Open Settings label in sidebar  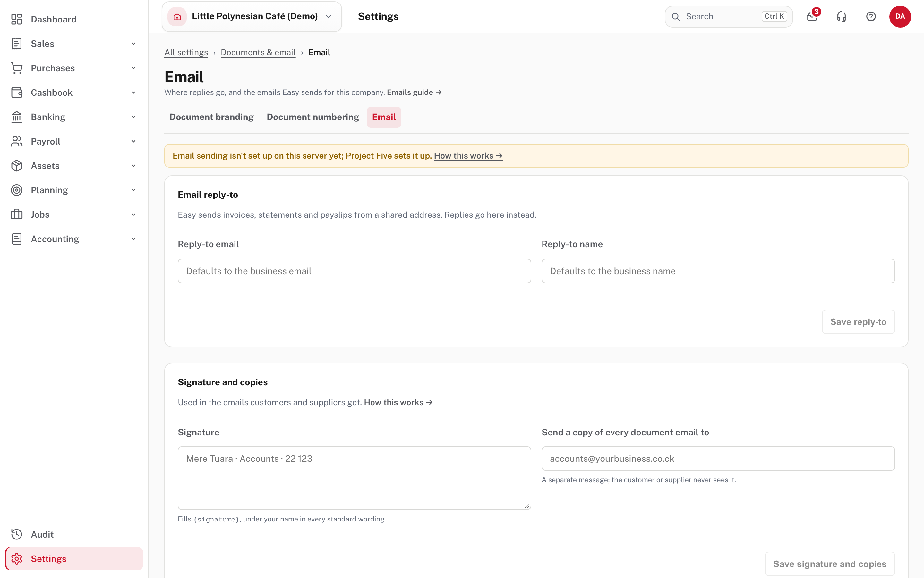pos(48,559)
